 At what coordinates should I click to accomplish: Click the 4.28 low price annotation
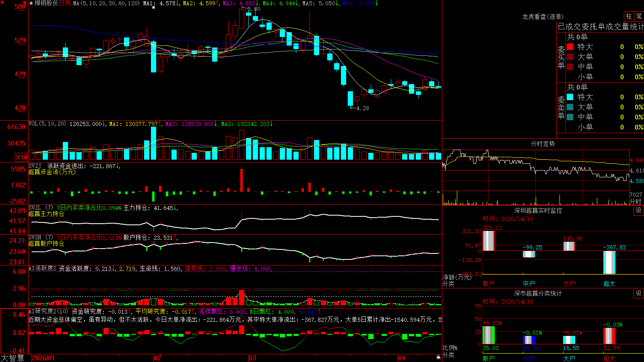[362, 108]
